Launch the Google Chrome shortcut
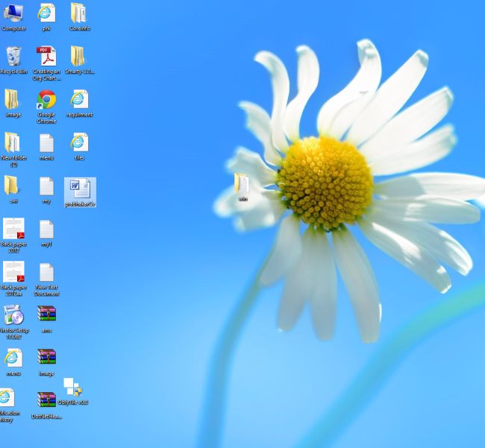 point(46,107)
